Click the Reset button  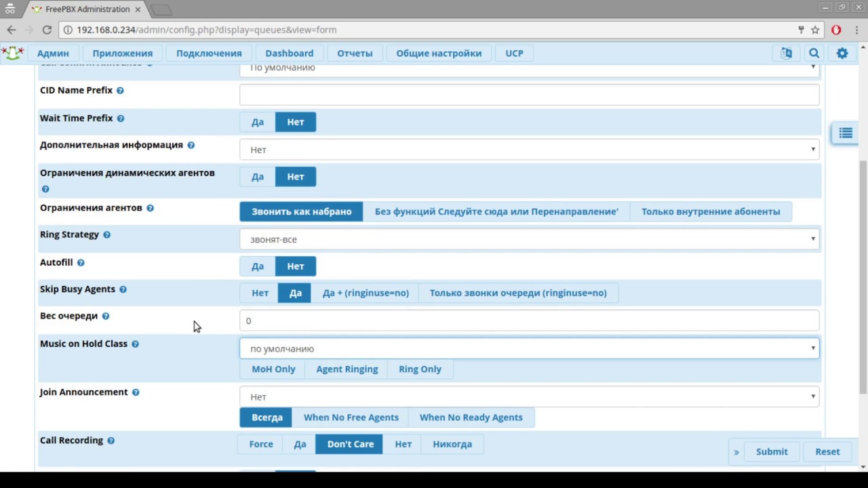pos(827,452)
